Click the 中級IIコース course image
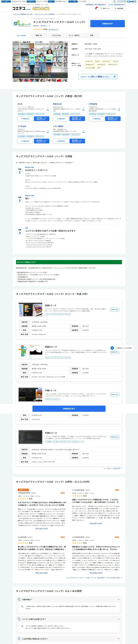This screenshot has width=138, height=644. coord(30,437)
